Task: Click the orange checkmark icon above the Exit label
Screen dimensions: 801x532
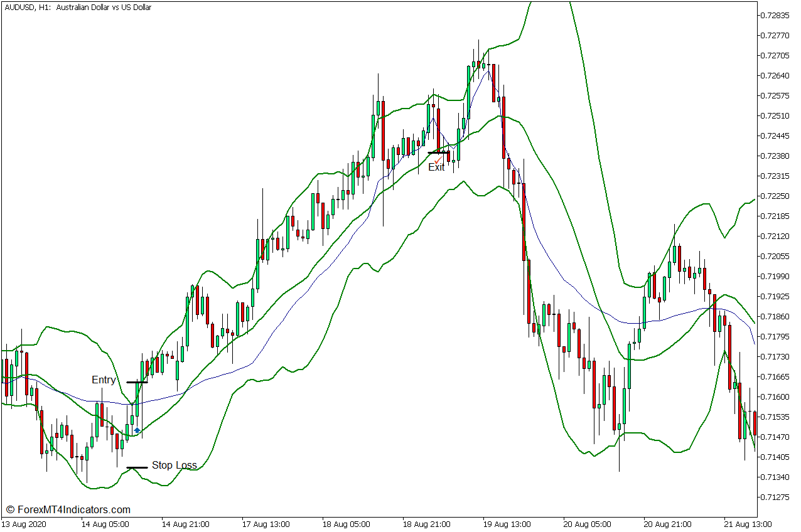Action: [438, 161]
